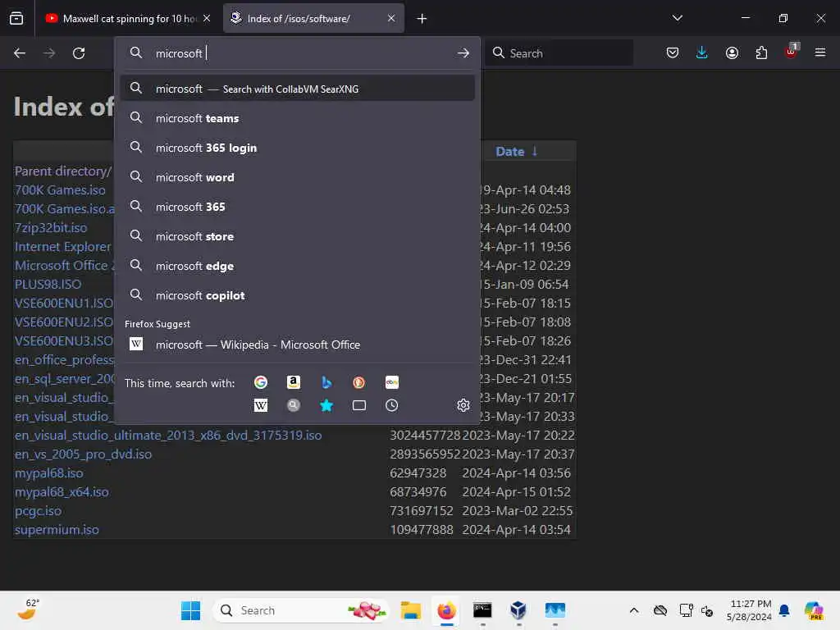
Task: Open the uBlock Origin extension icon
Action: point(792,52)
